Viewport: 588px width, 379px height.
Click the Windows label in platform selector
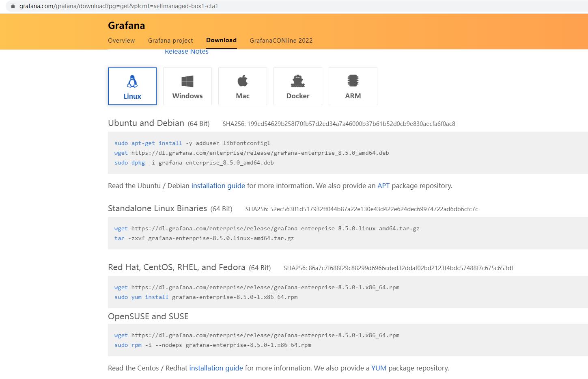[187, 96]
